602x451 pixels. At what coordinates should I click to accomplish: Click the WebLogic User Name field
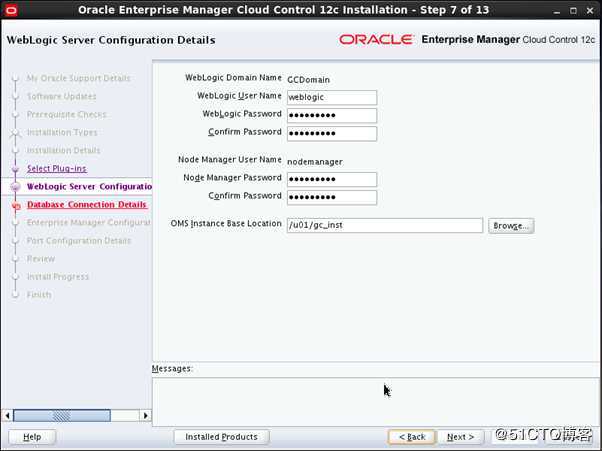coord(332,97)
